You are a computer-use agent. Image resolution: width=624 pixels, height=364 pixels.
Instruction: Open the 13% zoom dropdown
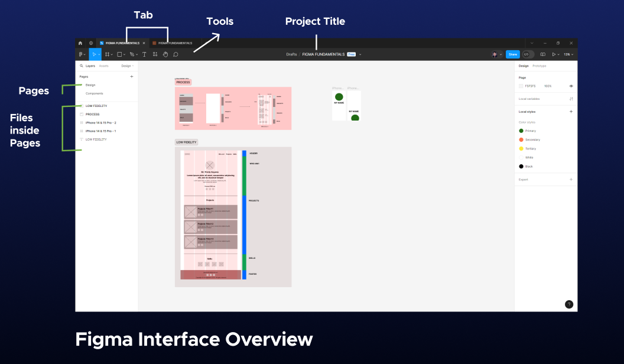(568, 54)
